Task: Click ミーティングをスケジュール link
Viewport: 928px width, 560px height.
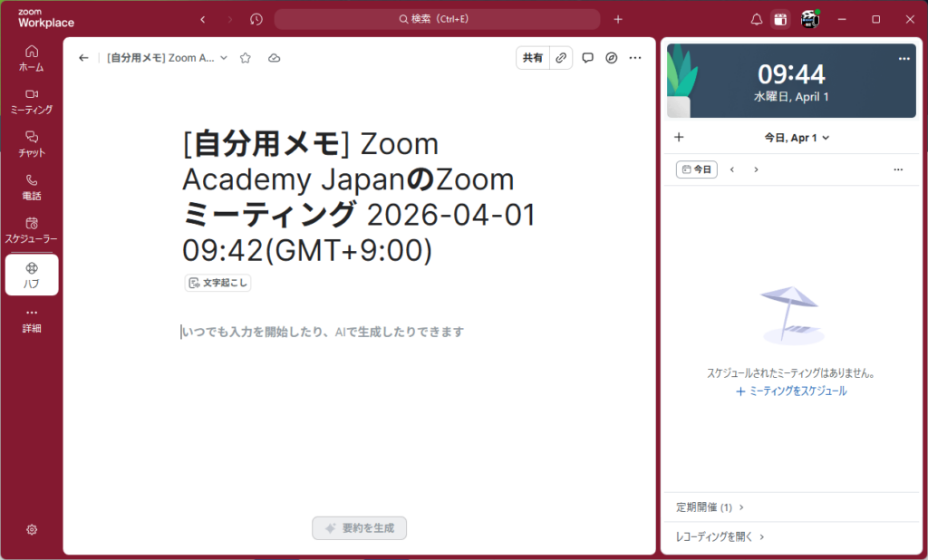Action: [791, 391]
